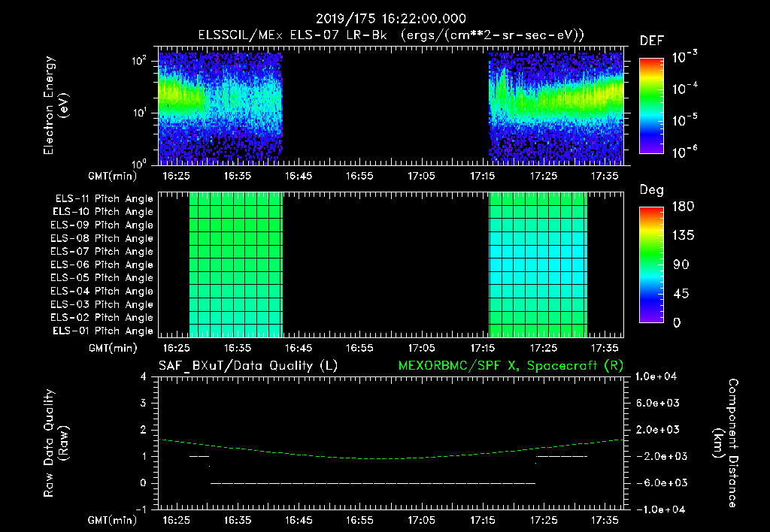This screenshot has width=770, height=532.
Task: Click the DEF color bar label
Action: pos(652,41)
